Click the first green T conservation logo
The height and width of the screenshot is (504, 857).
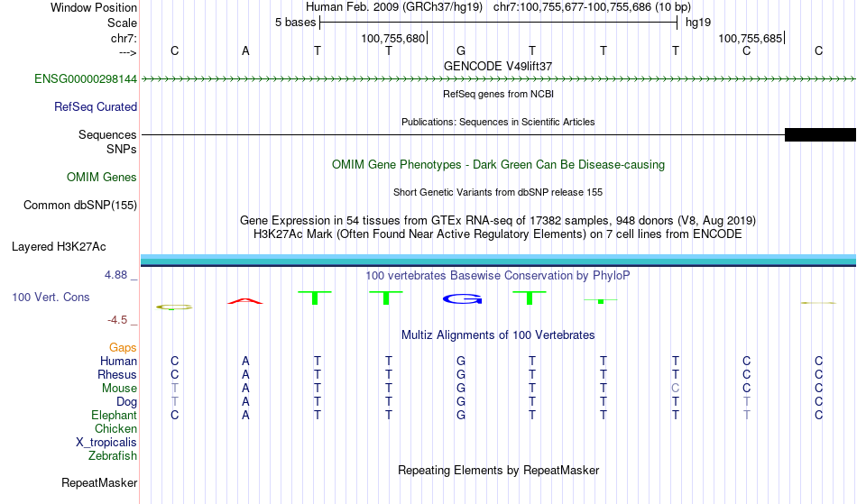[x=315, y=298]
